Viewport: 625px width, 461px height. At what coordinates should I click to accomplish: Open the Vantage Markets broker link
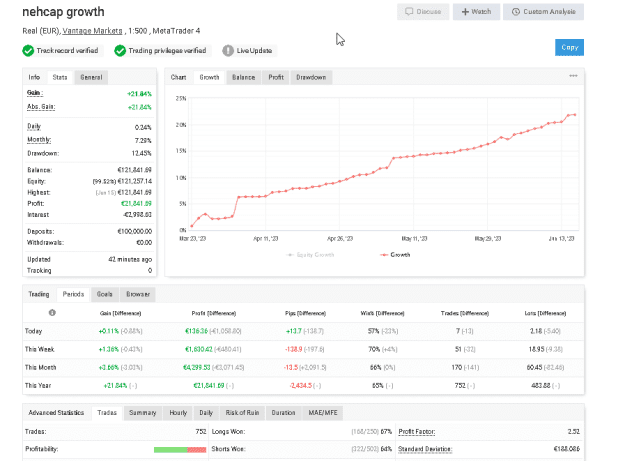tap(92, 31)
